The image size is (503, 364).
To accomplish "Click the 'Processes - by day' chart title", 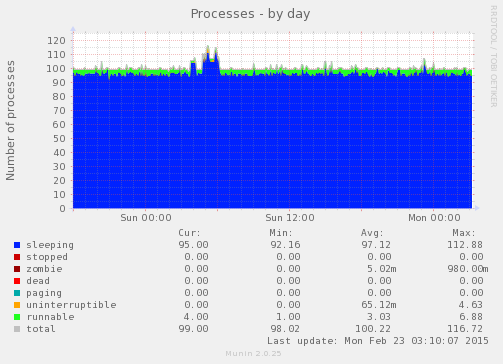I will (250, 14).
